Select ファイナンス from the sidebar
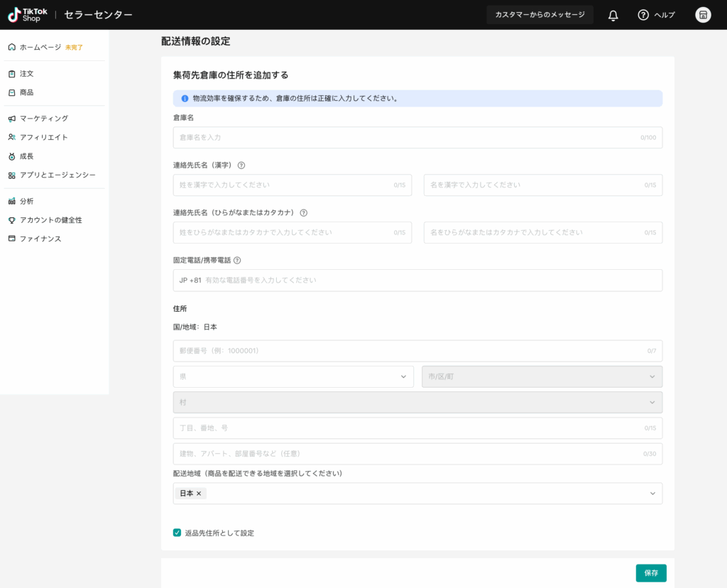The height and width of the screenshot is (588, 727). click(x=40, y=239)
